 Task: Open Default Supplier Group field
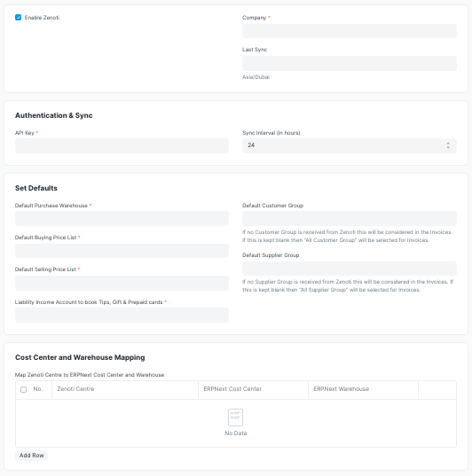coord(350,269)
